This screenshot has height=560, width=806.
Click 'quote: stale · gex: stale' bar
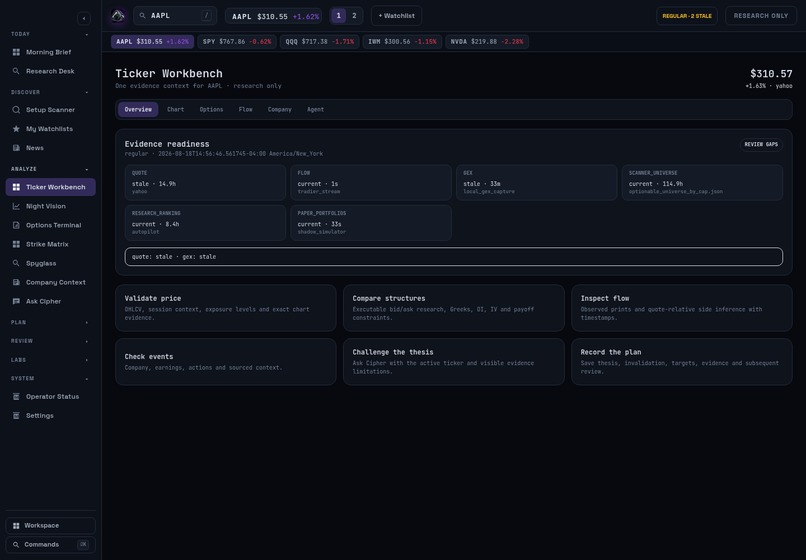[453, 257]
